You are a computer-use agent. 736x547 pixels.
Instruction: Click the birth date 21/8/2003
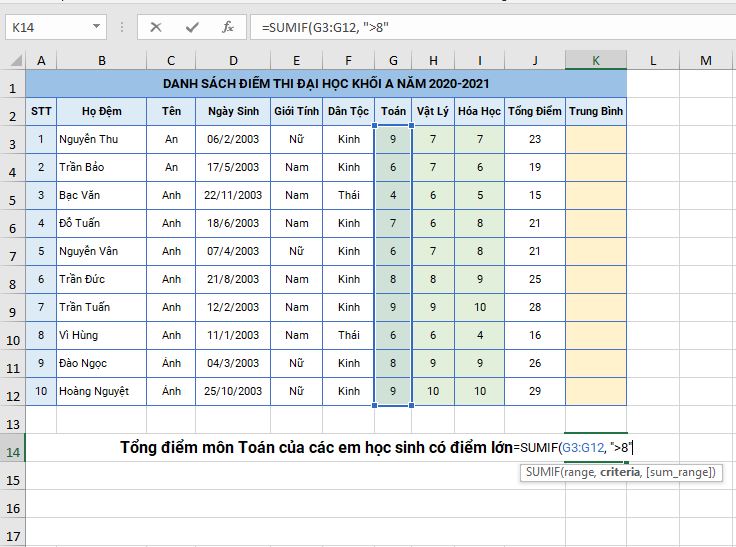(233, 279)
